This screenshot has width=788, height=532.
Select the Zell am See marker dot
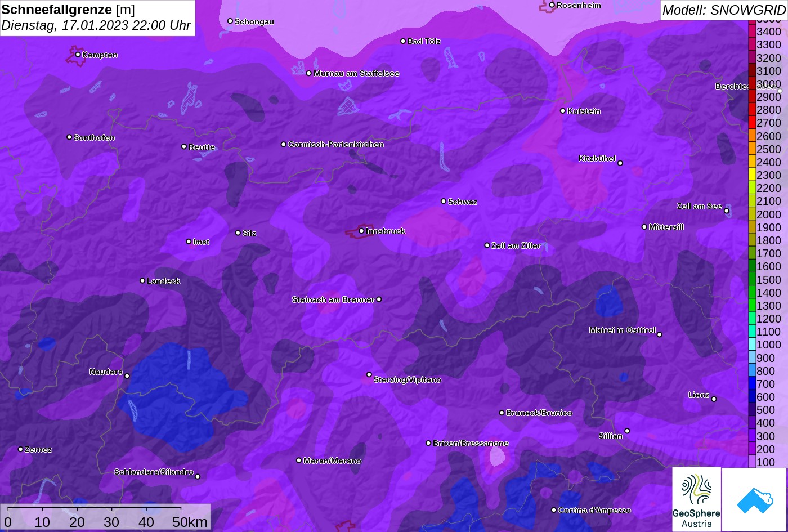click(x=727, y=211)
